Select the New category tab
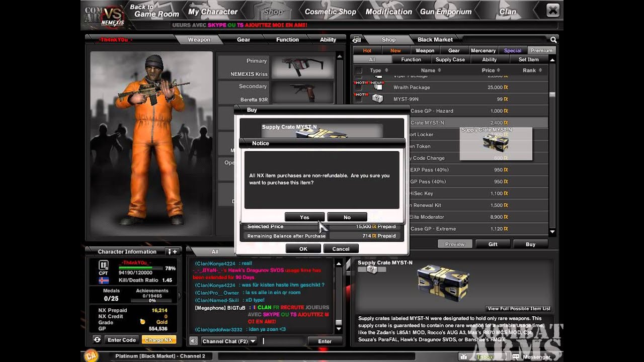Image resolution: width=644 pixels, height=362 pixels. tap(396, 50)
